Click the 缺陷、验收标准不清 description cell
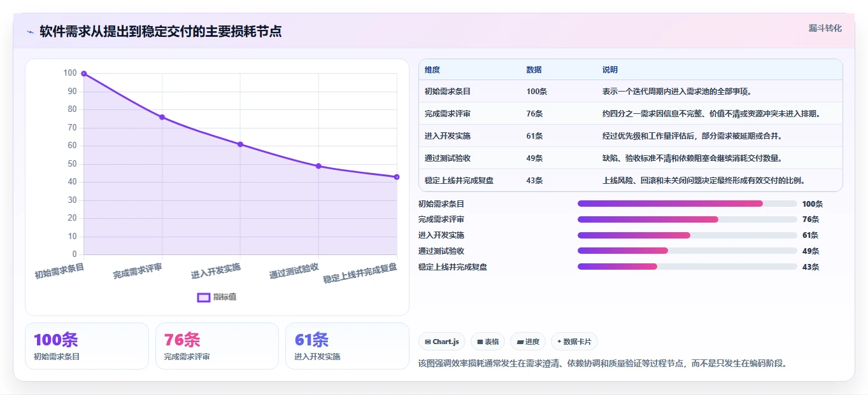The image size is (868, 395). 692,158
